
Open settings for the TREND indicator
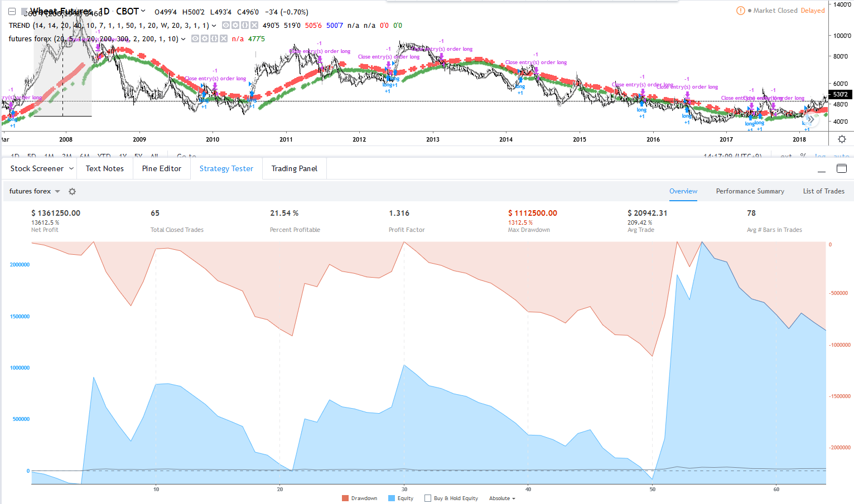[235, 25]
